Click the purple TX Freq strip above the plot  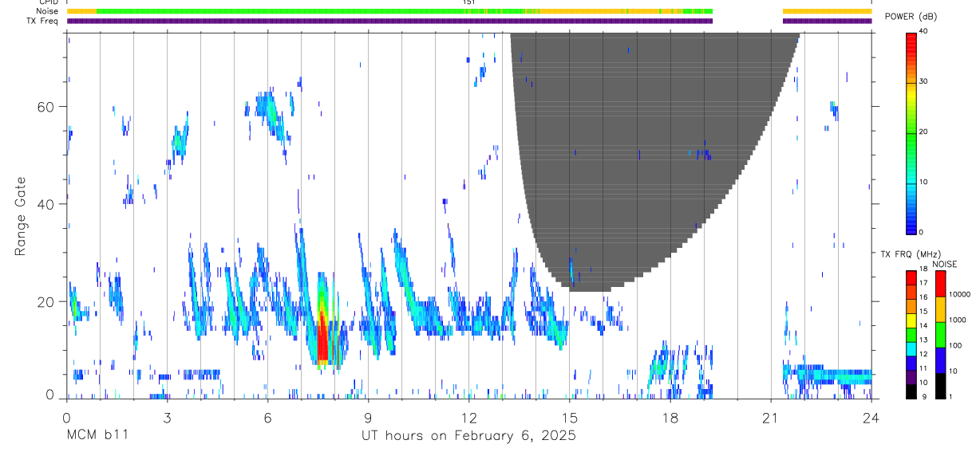point(469,21)
